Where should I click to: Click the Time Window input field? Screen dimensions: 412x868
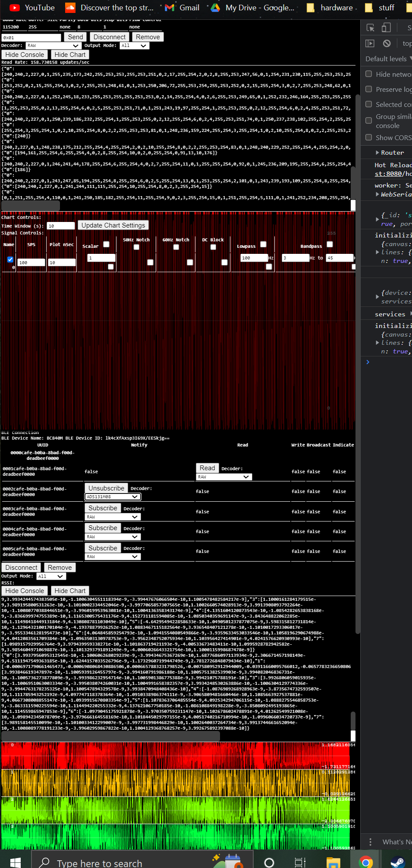pos(61,226)
